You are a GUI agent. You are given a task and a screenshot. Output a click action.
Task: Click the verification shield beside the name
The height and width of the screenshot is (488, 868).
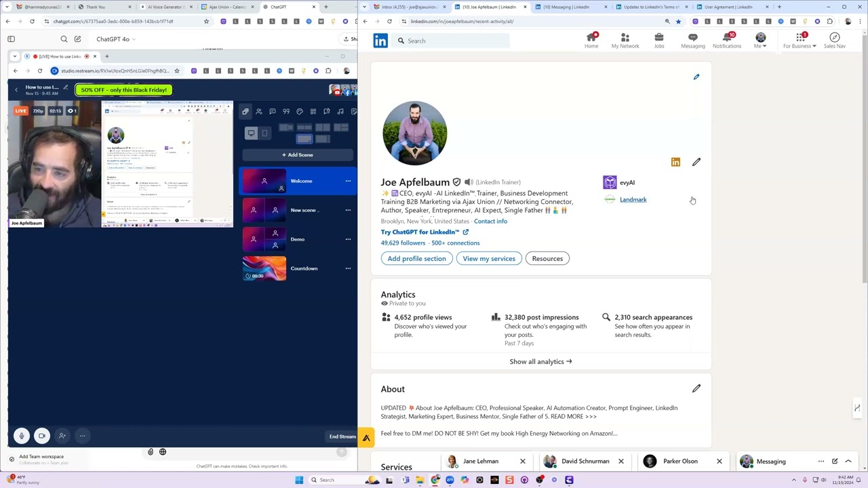pos(456,182)
